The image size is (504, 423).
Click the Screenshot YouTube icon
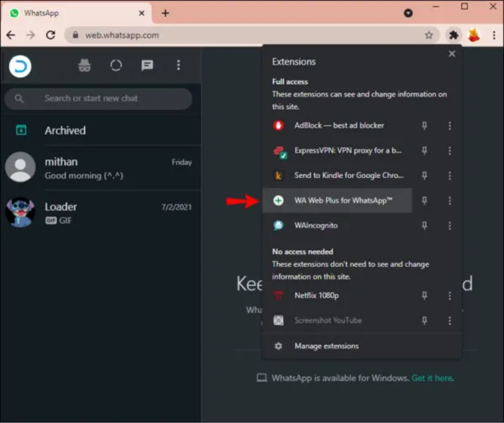point(278,321)
